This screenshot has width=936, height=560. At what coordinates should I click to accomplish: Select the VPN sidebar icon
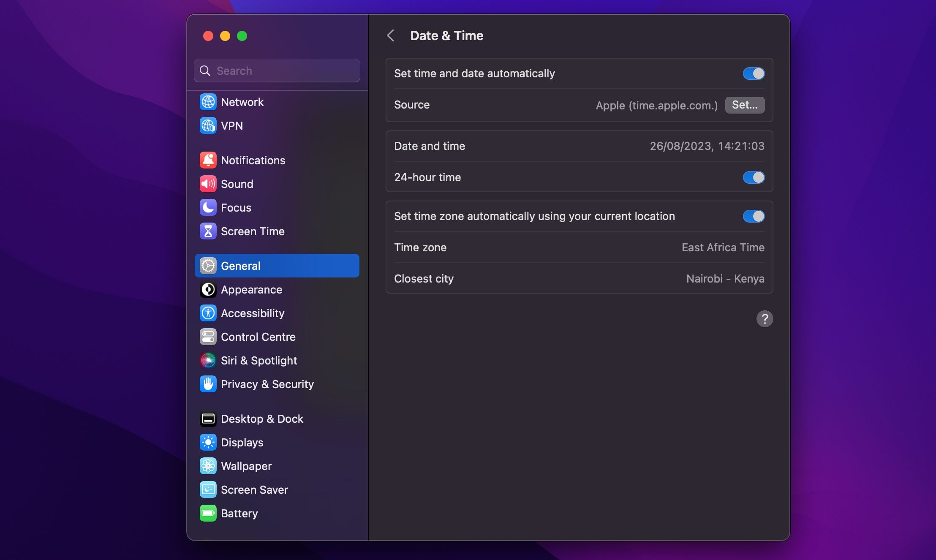208,125
